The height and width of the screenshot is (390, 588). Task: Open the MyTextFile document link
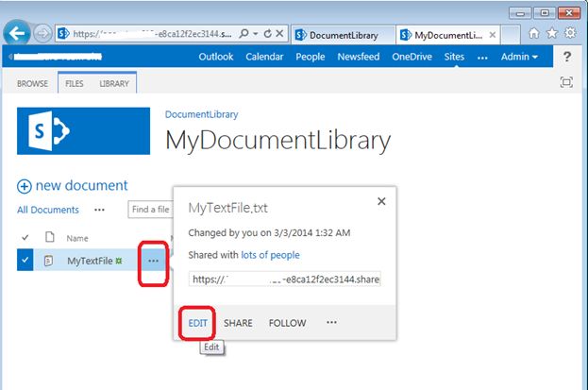point(90,261)
